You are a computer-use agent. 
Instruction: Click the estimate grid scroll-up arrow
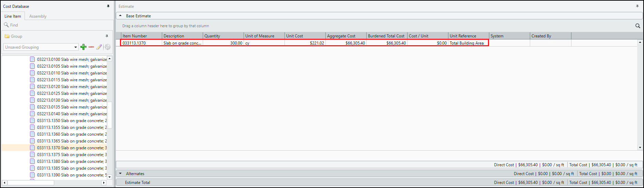click(640, 42)
